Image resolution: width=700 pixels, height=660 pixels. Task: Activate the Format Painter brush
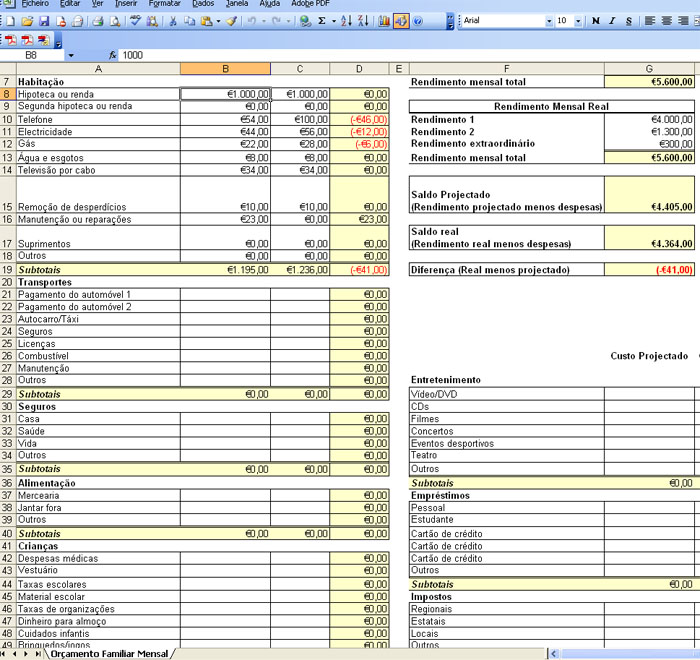231,21
